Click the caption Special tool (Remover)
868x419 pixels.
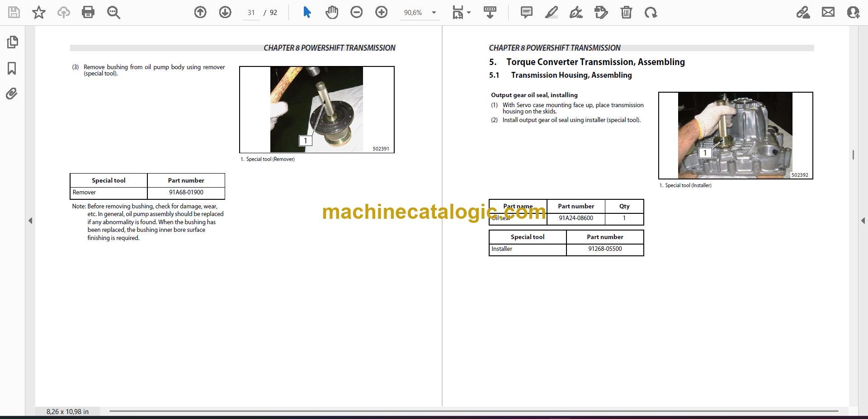(270, 159)
